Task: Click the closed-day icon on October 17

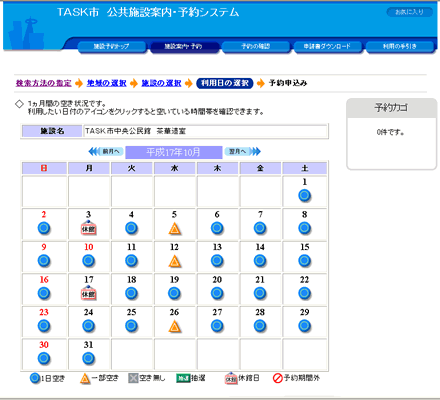Action: [x=88, y=293]
